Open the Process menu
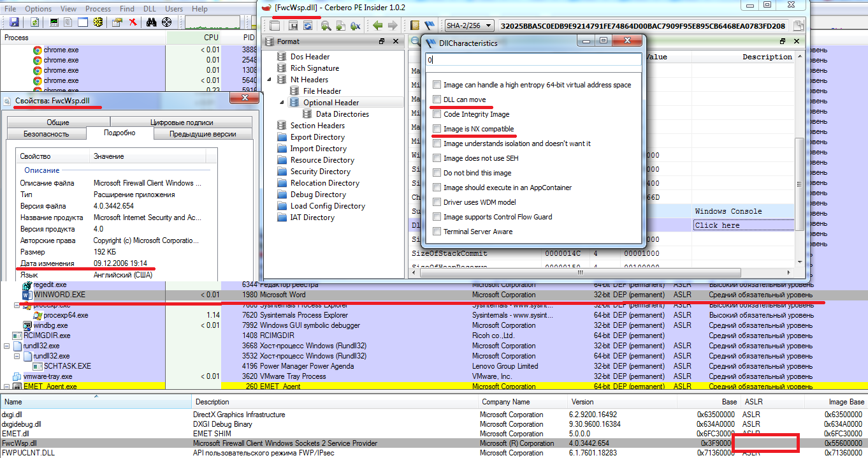Screen dimensions: 868x458 click(x=98, y=9)
